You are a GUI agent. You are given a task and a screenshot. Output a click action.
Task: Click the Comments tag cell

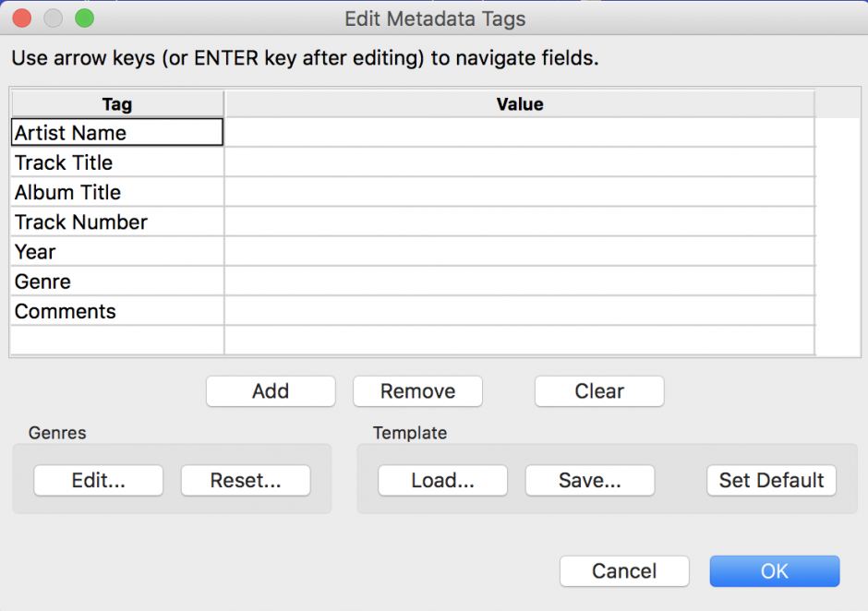pos(115,311)
